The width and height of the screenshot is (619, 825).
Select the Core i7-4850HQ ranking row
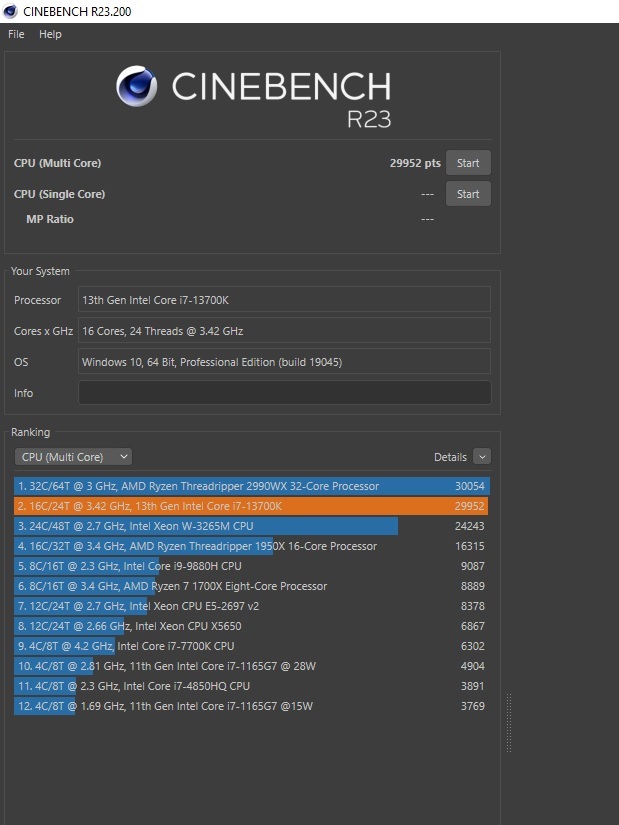point(252,686)
